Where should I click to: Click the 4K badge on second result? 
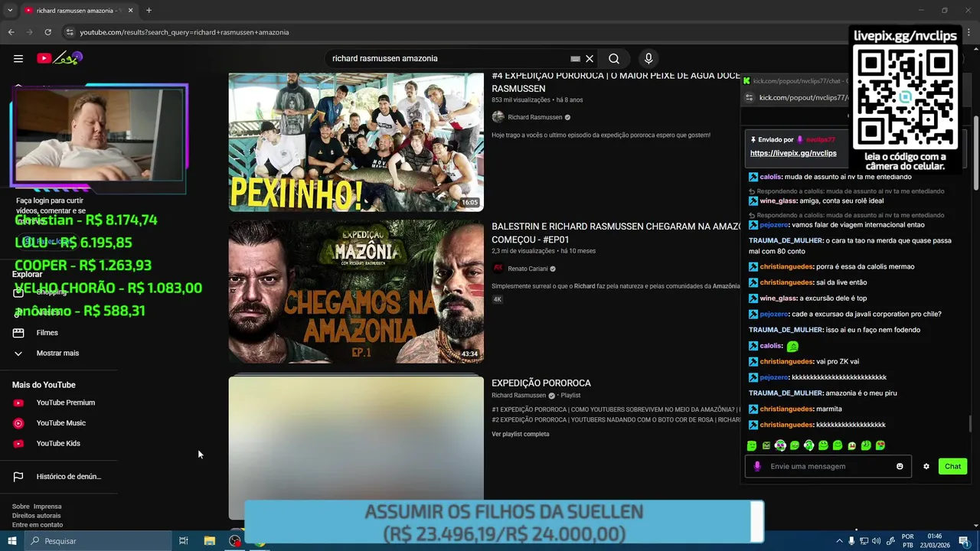[x=498, y=299]
